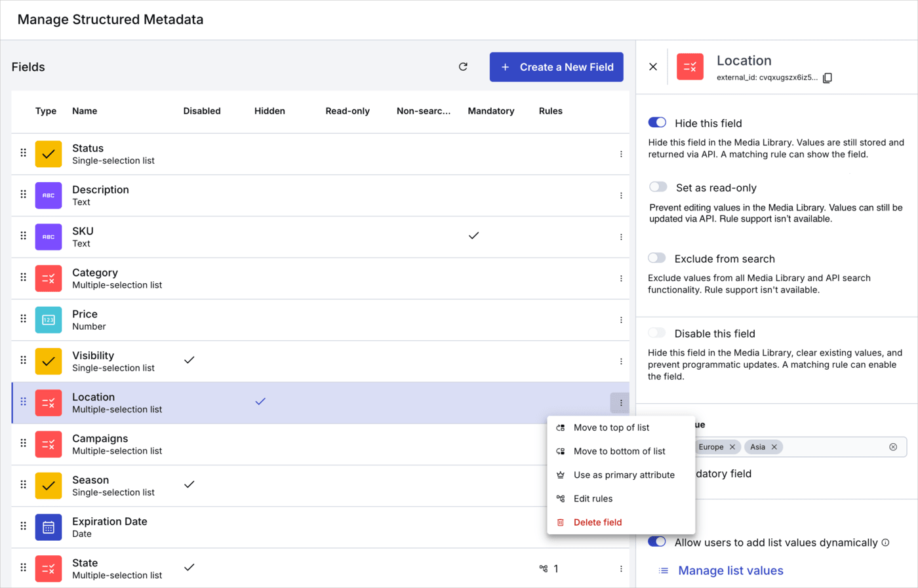This screenshot has height=588, width=918.
Task: Select the Season field row
Action: pos(320,486)
